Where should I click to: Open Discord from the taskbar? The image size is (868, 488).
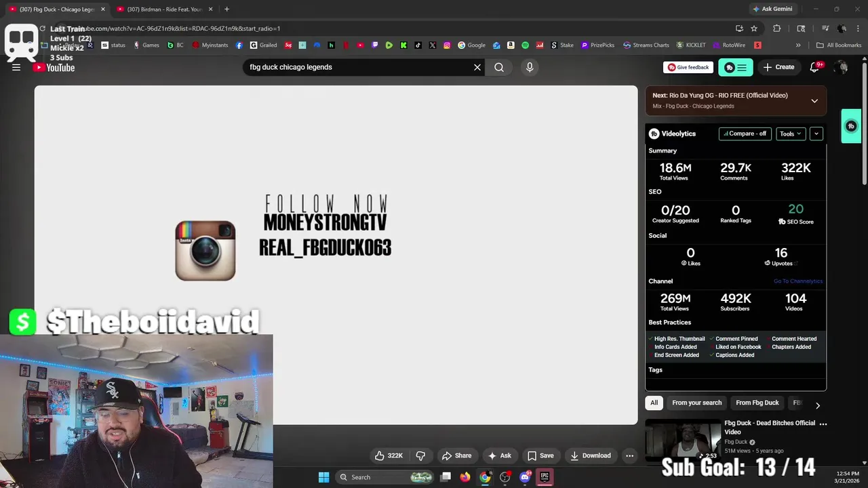[x=524, y=477]
